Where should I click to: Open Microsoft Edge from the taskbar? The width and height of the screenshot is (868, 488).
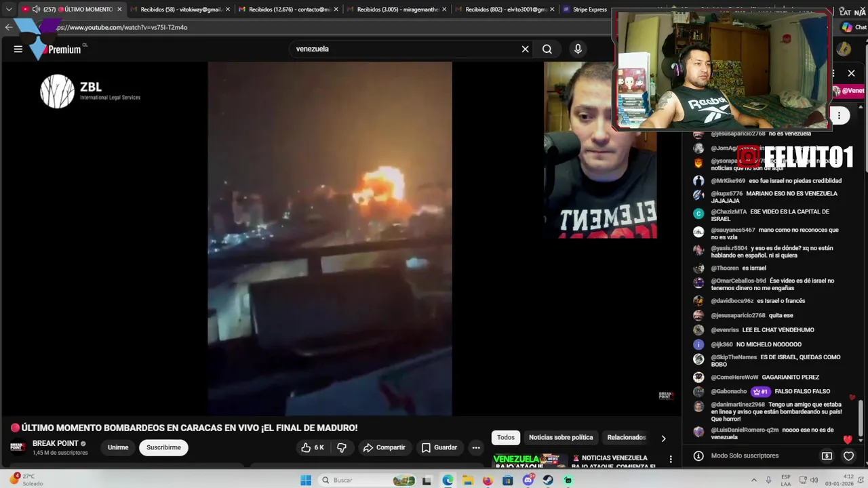448,481
